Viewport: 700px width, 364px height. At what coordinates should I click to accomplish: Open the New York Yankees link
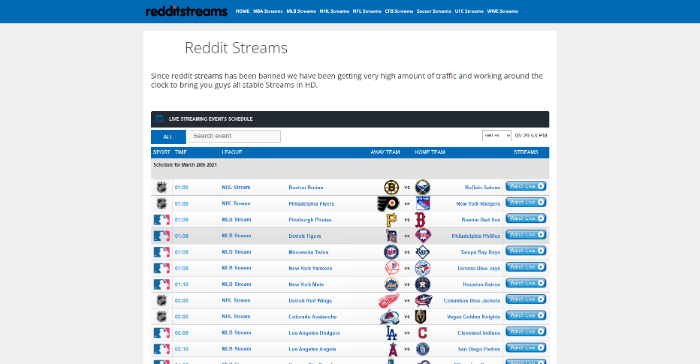pos(310,268)
